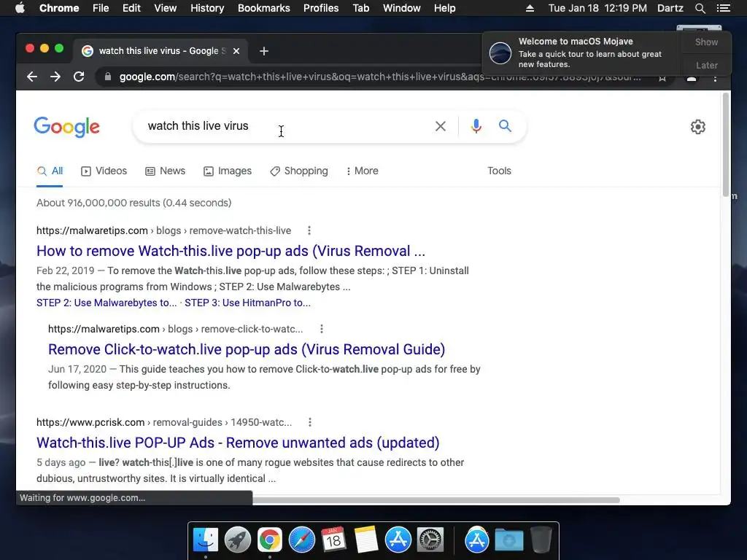Open 'Watch-this.live POP-UP Ads' pcrisk result
Viewport: 747px width, 560px height.
(x=239, y=443)
